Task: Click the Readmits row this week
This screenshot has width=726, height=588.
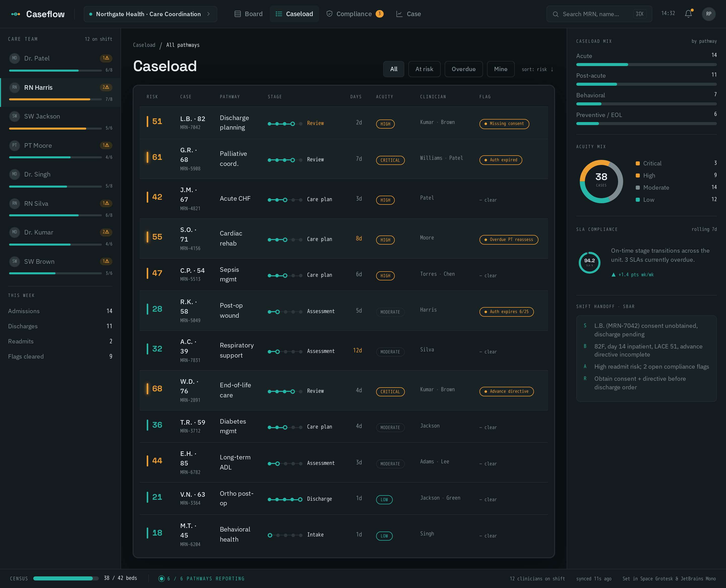Action: [60, 341]
